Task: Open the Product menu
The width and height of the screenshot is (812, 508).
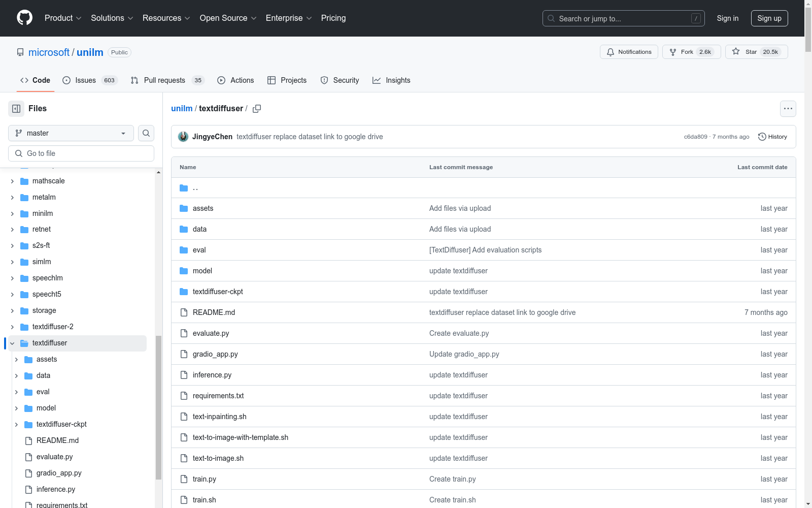Action: coord(63,18)
